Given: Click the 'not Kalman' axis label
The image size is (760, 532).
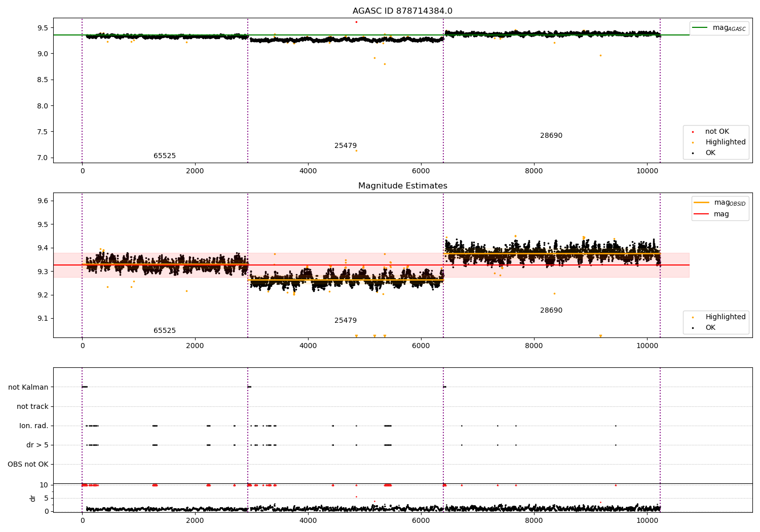Looking at the screenshot, I should coord(28,388).
